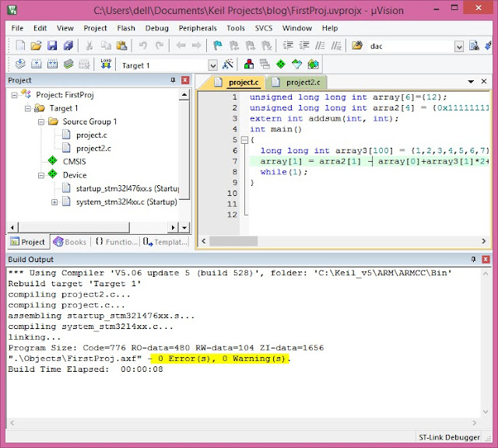Screen dimensions: 498x448
Task: Close the active editor tab
Action: tap(484, 82)
